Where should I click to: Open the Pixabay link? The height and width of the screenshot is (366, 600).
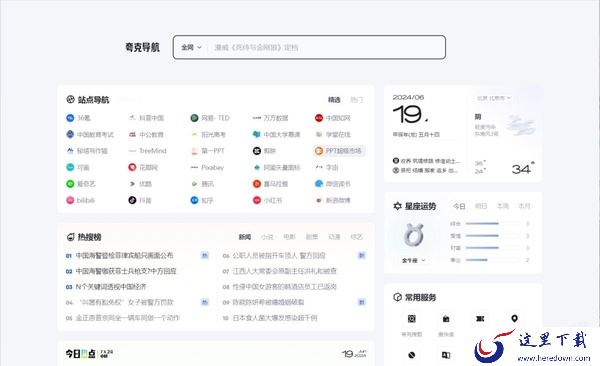coord(212,167)
